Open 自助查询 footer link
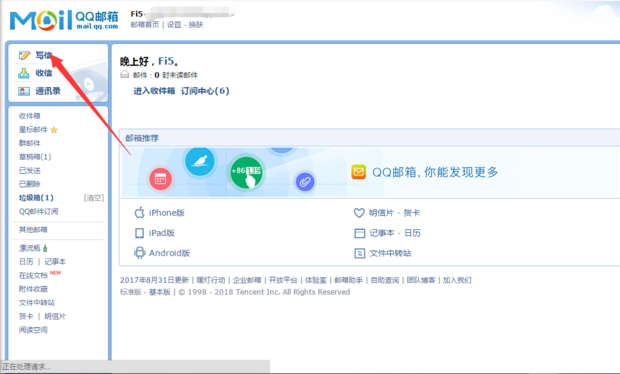 [385, 280]
